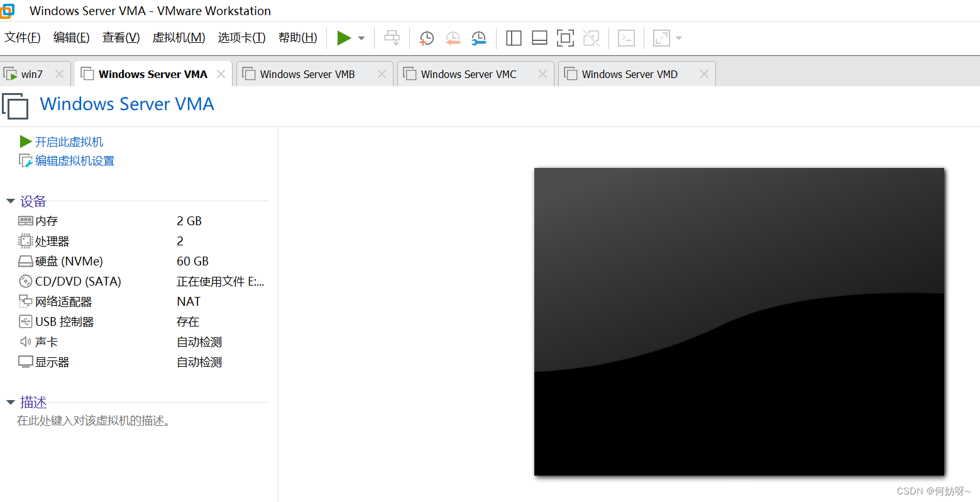Click the black VM screen preview

coord(739,321)
